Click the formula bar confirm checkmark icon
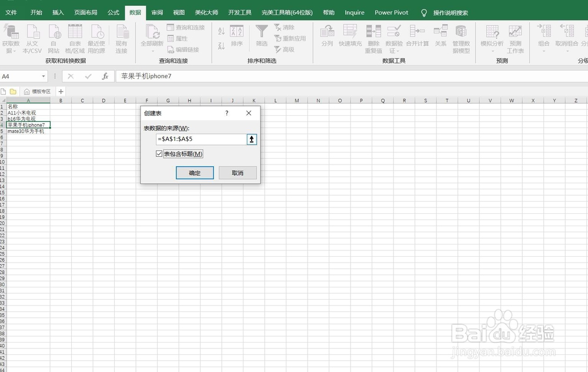 tap(88, 76)
